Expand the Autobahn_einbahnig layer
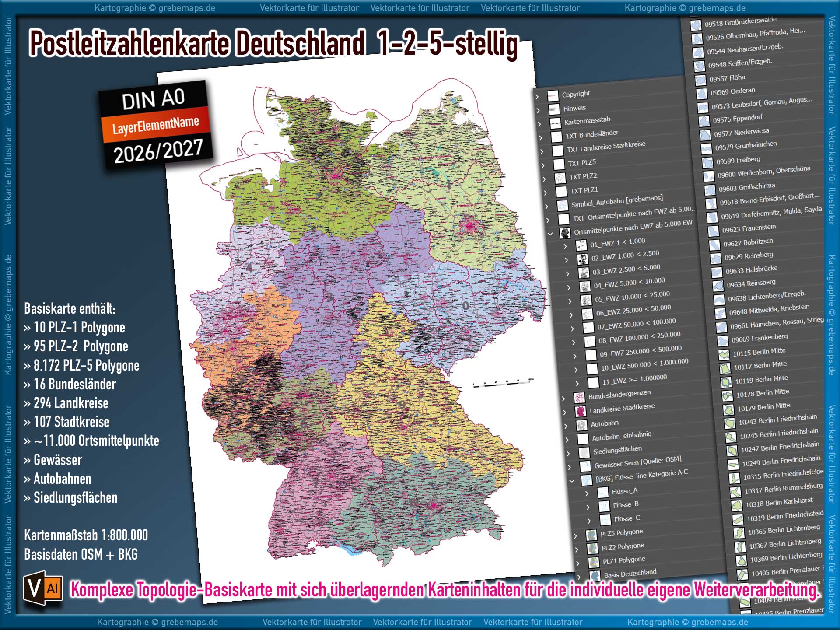This screenshot has width=840, height=630. pyautogui.click(x=567, y=441)
